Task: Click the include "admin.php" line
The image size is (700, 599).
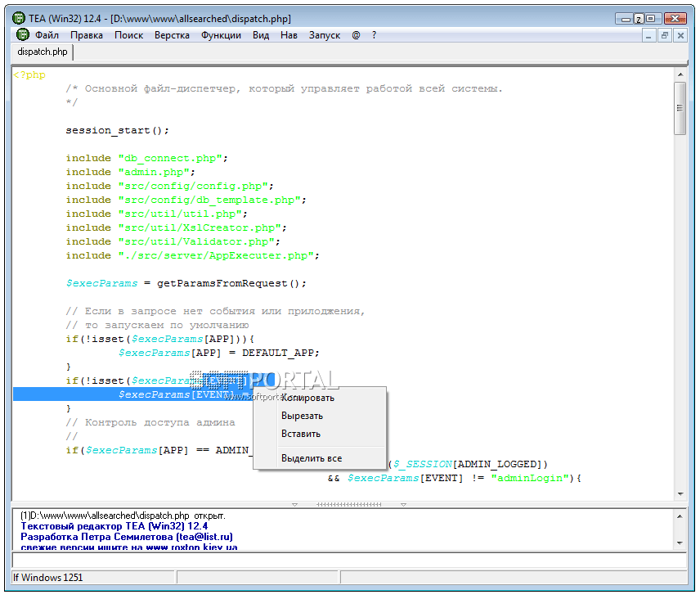Action: (x=131, y=172)
